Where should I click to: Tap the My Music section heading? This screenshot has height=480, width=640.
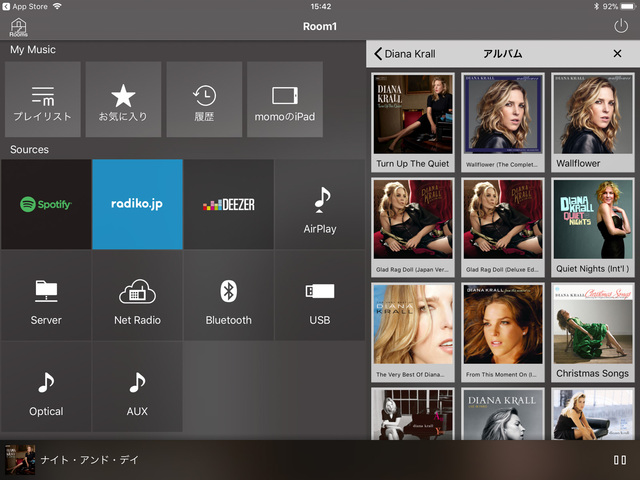[33, 50]
